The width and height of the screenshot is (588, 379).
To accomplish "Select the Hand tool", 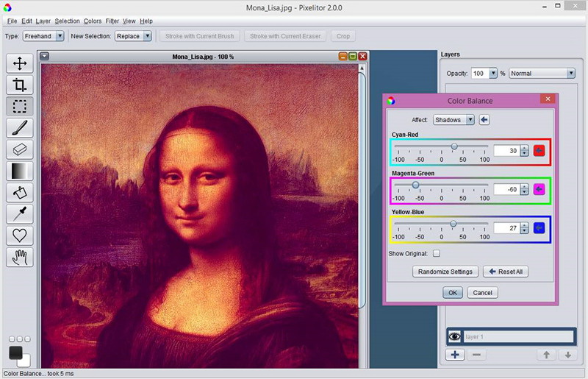I will (x=20, y=257).
